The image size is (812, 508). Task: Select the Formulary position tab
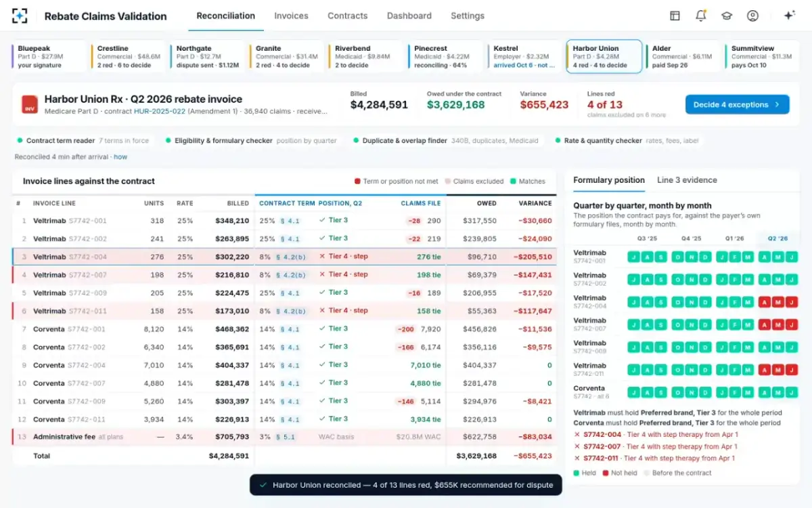click(x=609, y=180)
